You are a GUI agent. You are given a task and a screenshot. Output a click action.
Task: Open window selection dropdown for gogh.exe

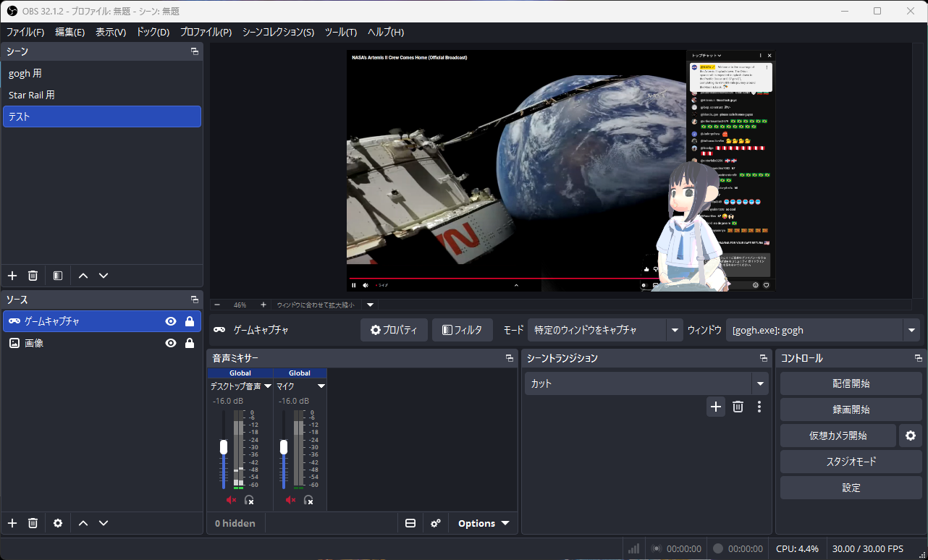pos(822,330)
